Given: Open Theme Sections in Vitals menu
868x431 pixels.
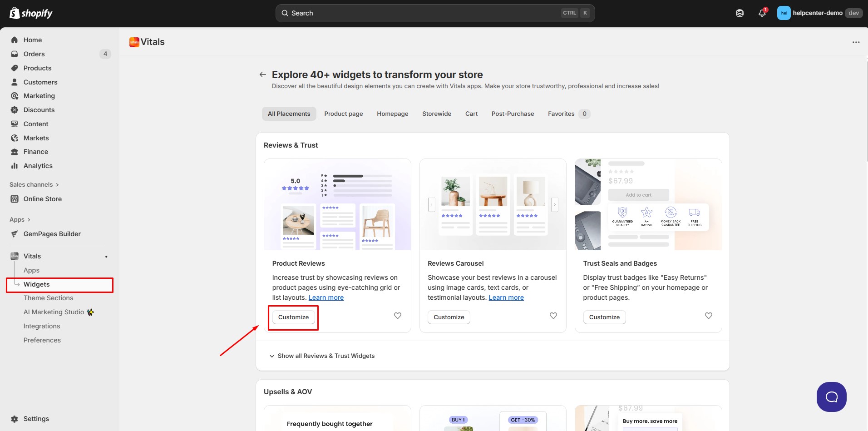Looking at the screenshot, I should click(48, 298).
